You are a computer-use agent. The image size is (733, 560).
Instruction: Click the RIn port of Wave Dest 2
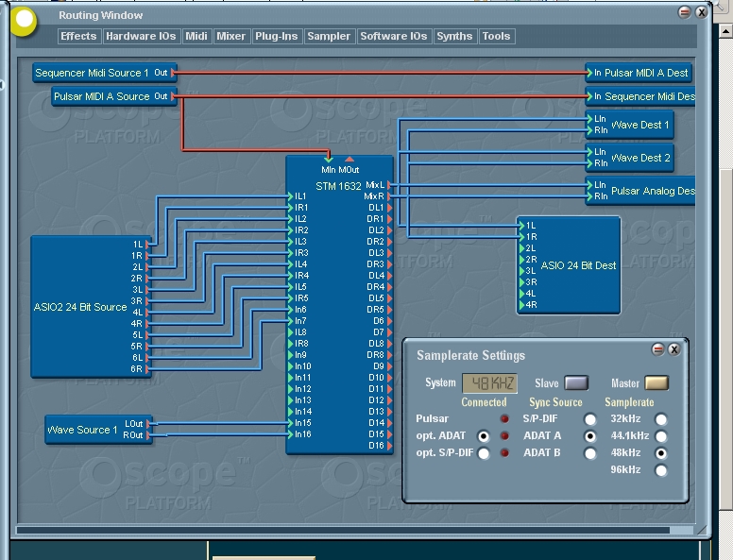tap(589, 163)
